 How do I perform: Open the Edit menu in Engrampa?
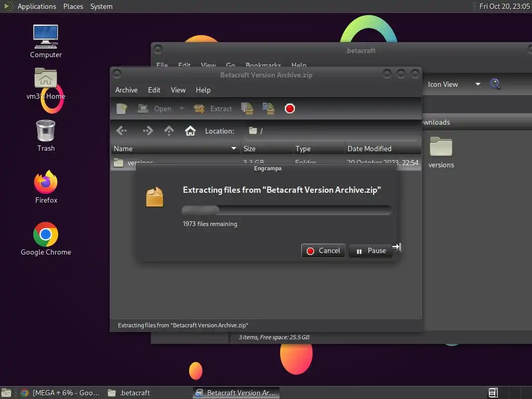(x=154, y=90)
